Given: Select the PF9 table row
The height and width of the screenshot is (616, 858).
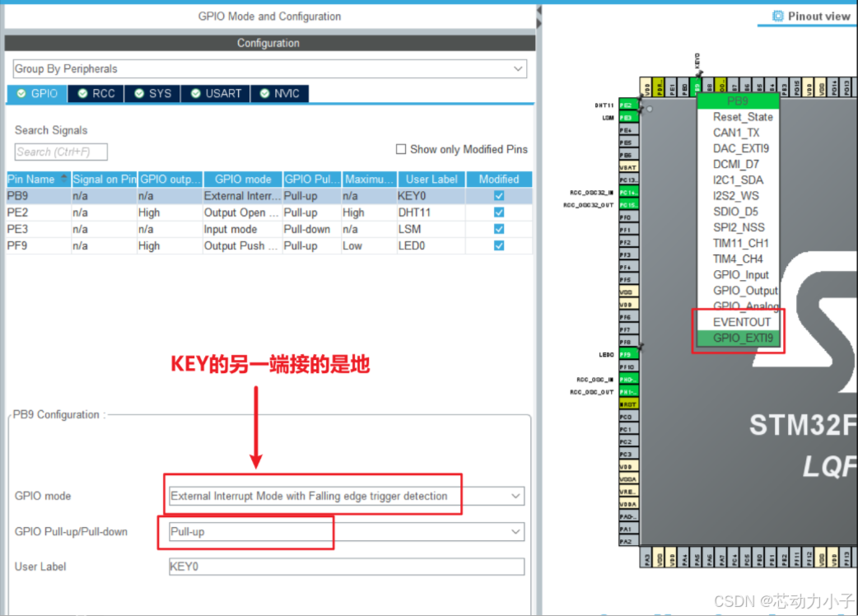Looking at the screenshot, I should pos(269,245).
